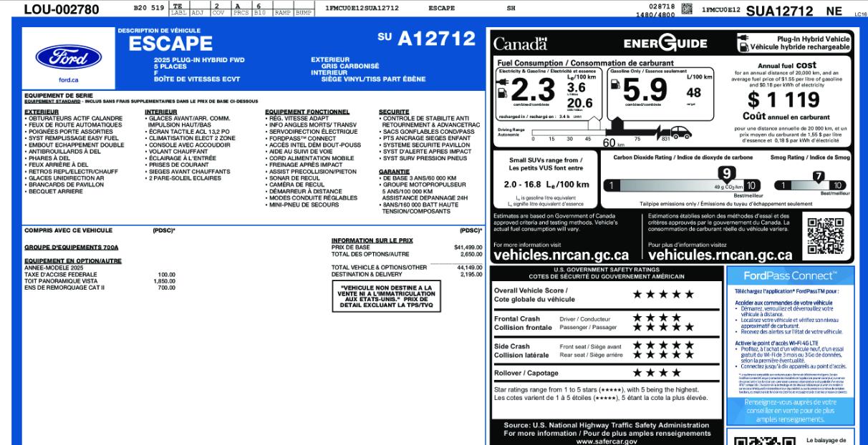Click the plug and pump icon beside the 2.3 rating
The width and height of the screenshot is (868, 445).
[503, 88]
